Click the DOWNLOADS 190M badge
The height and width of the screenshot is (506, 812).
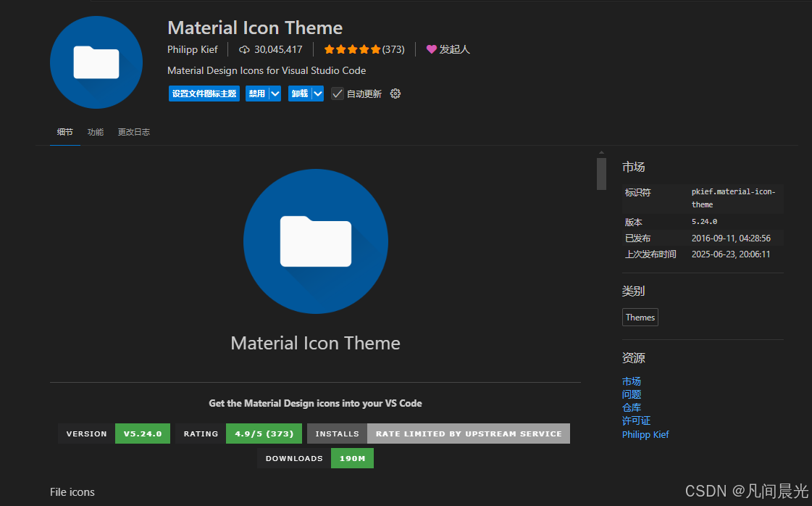(315, 458)
